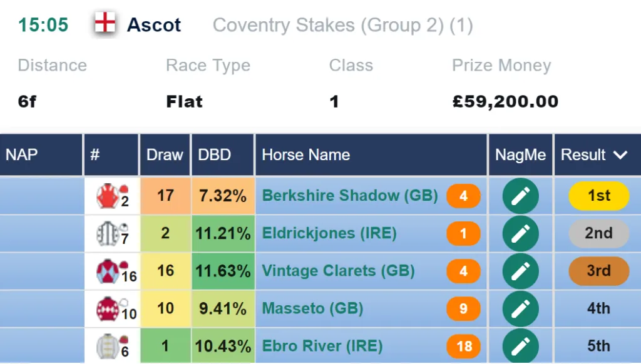This screenshot has height=364, width=641.
Task: Toggle NAP cell for Eldrickjones row
Action: click(x=42, y=233)
